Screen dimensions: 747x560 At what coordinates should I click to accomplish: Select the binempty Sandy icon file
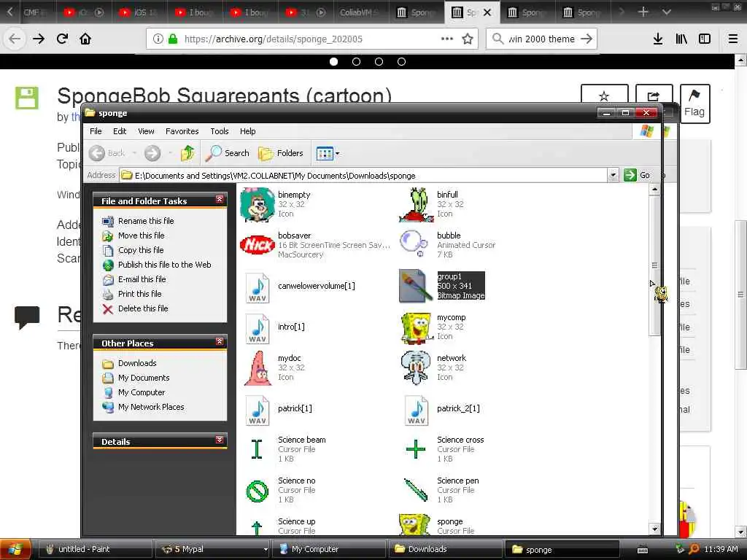(275, 204)
